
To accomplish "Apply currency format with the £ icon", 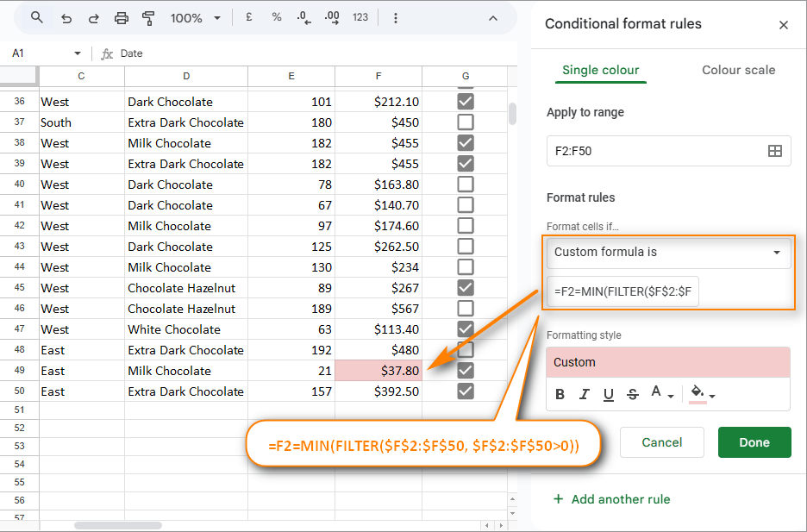I will tap(248, 17).
